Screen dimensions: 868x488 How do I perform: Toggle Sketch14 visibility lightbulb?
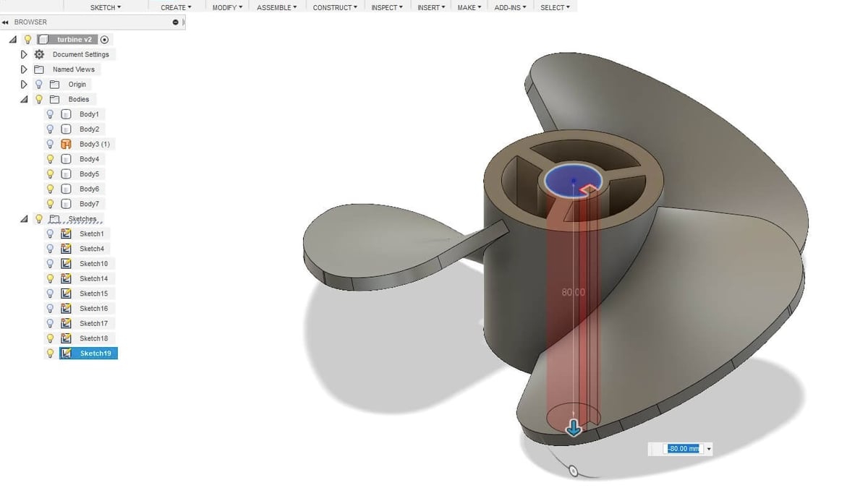(50, 278)
